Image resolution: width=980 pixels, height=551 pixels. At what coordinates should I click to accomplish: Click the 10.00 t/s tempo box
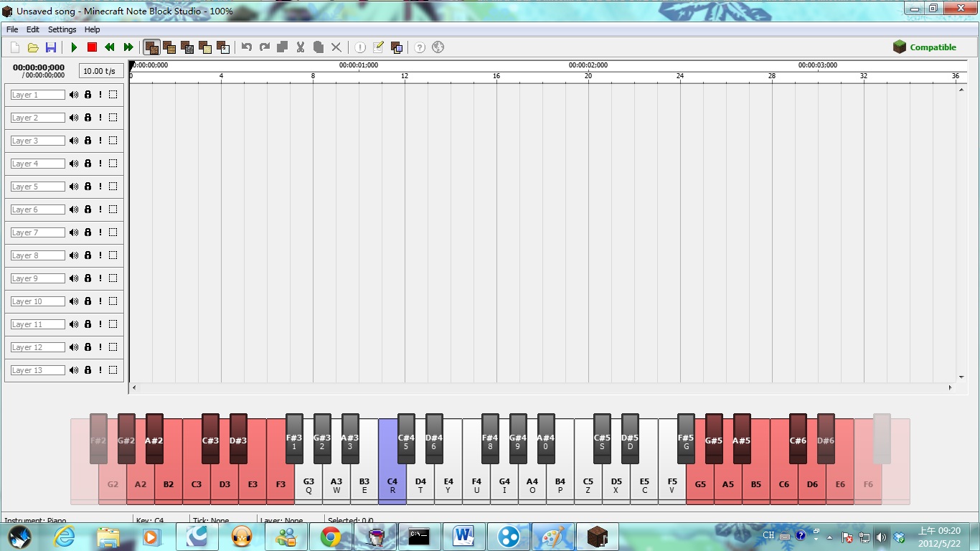point(100,71)
